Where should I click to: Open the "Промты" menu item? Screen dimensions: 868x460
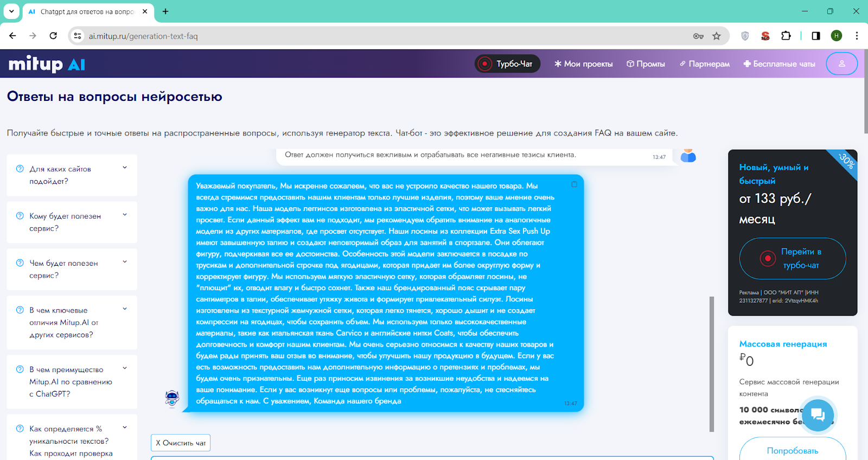coord(646,64)
